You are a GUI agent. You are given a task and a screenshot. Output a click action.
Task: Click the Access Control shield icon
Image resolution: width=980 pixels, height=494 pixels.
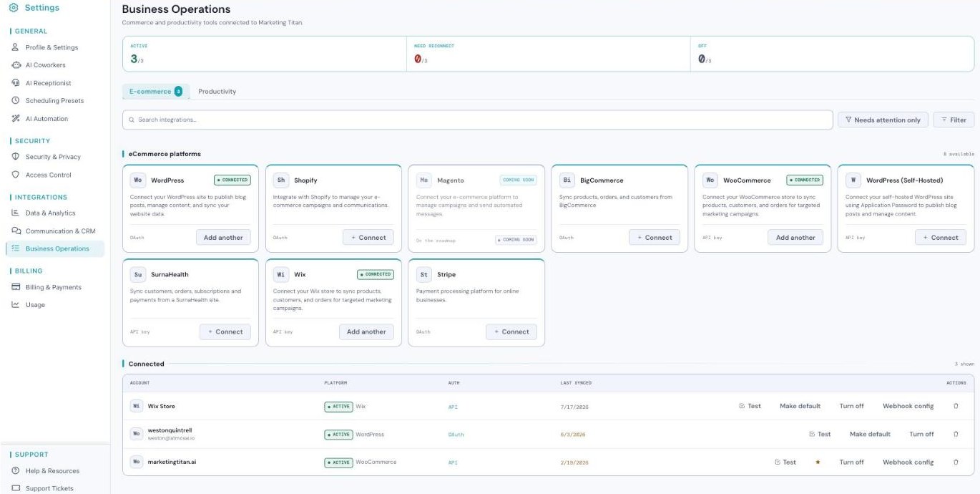tap(16, 175)
